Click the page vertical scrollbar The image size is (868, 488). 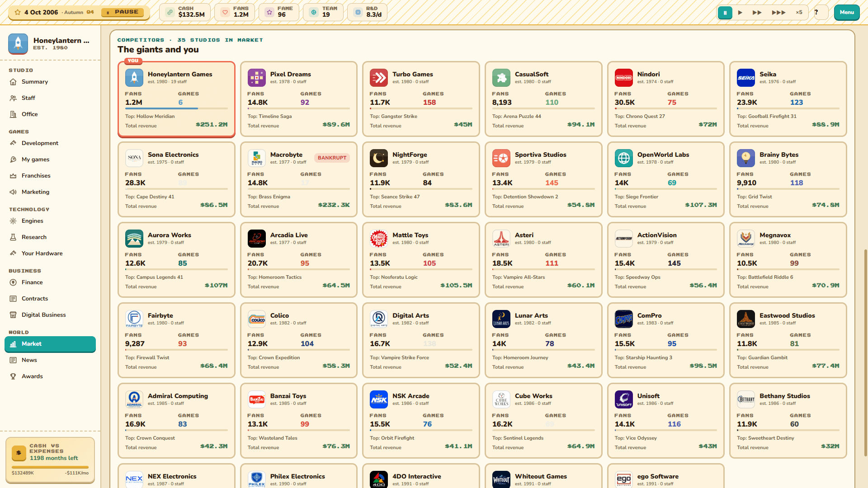pyautogui.click(x=865, y=352)
